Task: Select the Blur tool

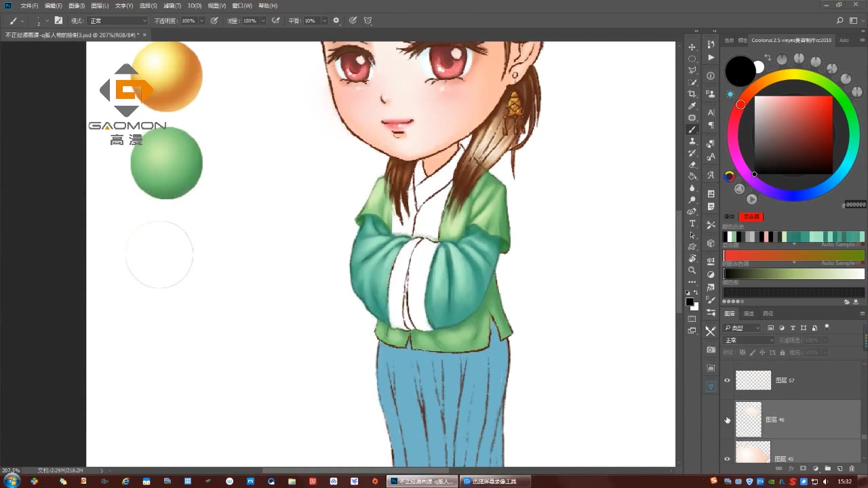Action: coord(692,188)
